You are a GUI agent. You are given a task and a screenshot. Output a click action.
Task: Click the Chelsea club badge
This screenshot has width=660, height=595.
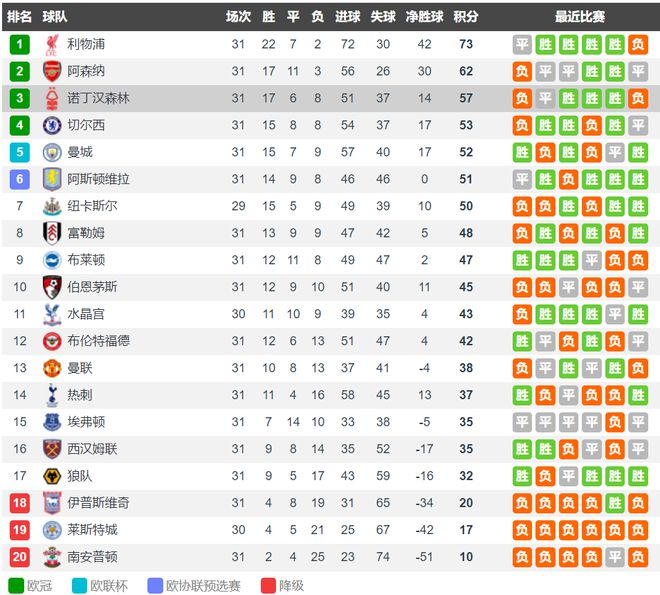point(52,125)
